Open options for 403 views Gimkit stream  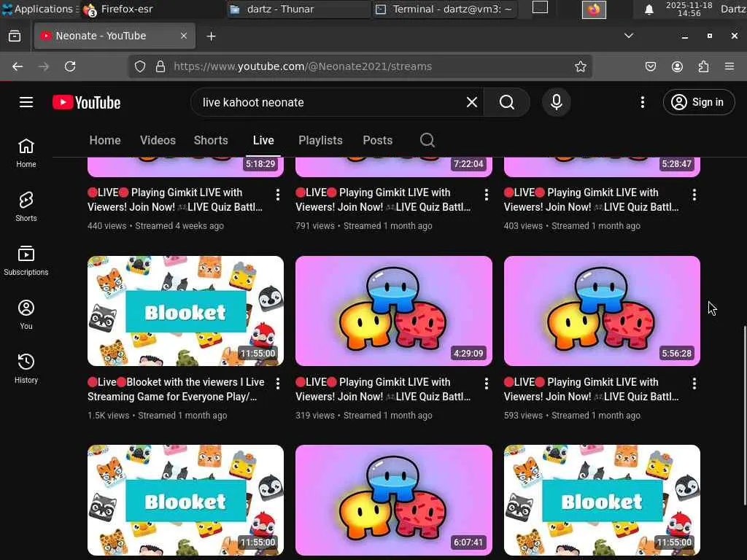pyautogui.click(x=694, y=194)
